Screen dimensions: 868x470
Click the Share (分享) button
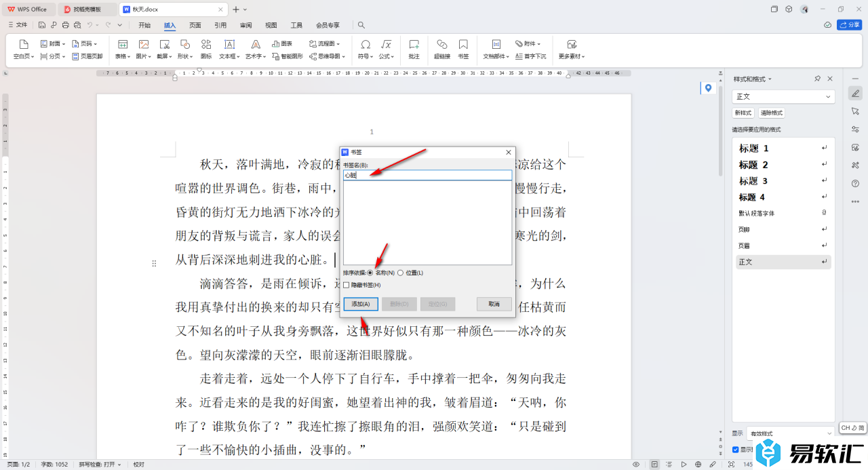tap(850, 25)
